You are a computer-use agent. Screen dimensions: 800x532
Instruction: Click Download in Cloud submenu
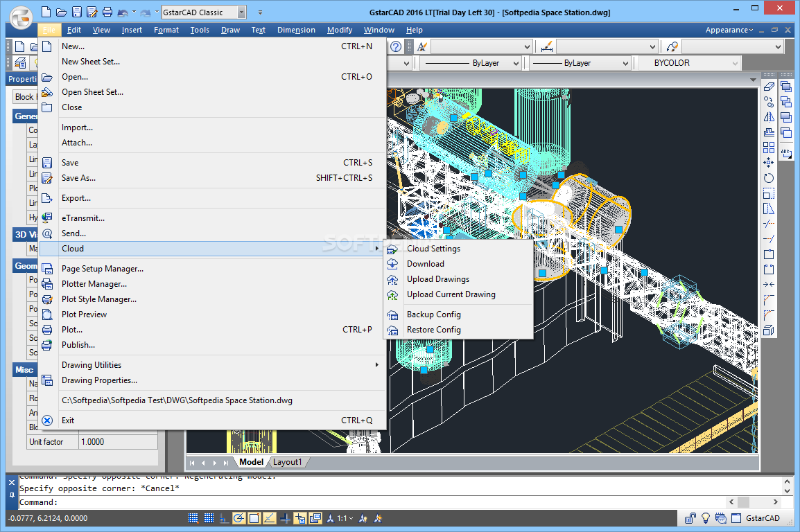tap(459, 264)
